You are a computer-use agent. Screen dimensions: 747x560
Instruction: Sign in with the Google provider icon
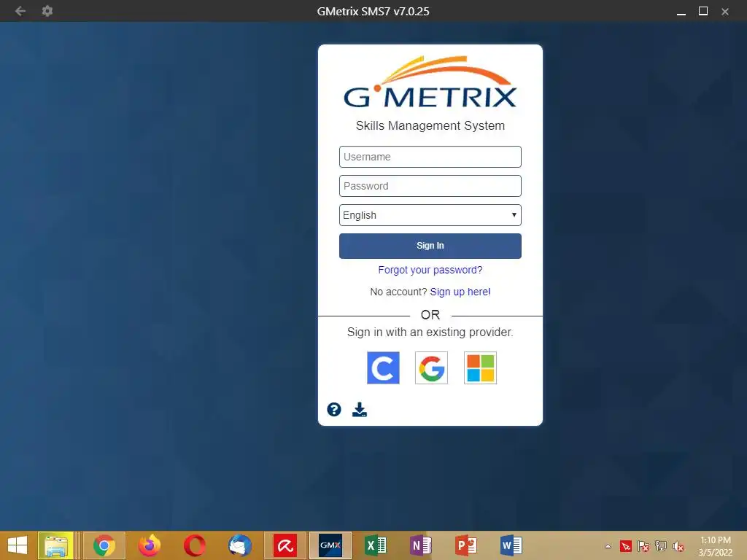click(x=432, y=367)
